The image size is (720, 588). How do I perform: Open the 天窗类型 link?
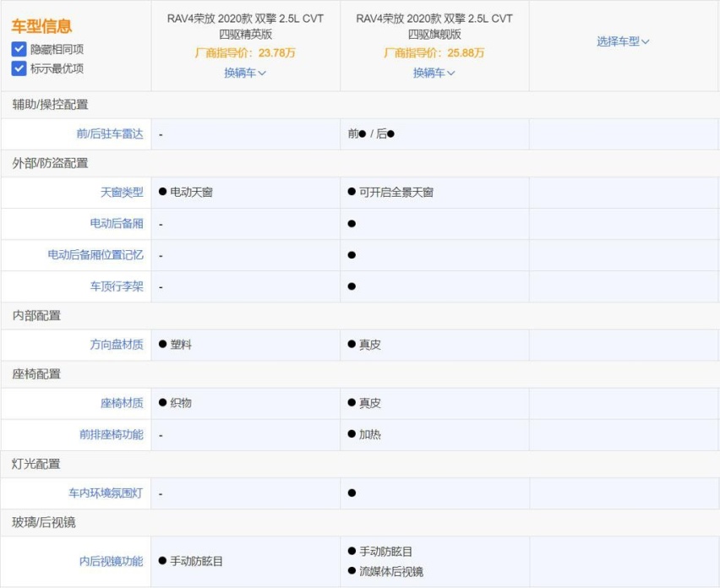tap(123, 192)
